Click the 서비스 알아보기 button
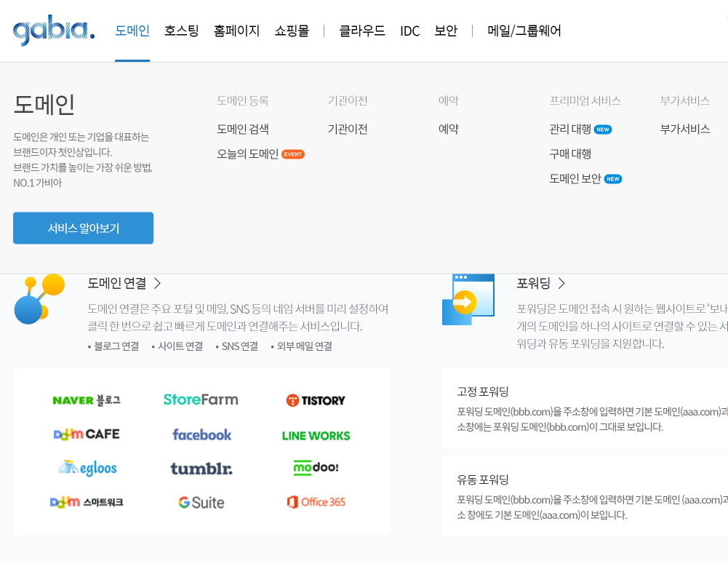This screenshot has width=728, height=561. point(83,228)
